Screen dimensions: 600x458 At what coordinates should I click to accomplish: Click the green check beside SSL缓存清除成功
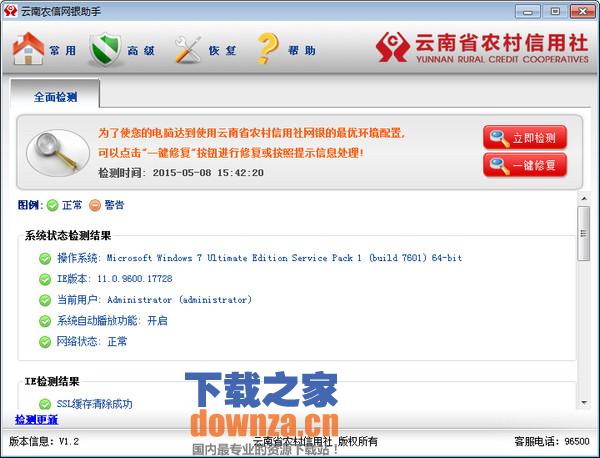pos(45,404)
